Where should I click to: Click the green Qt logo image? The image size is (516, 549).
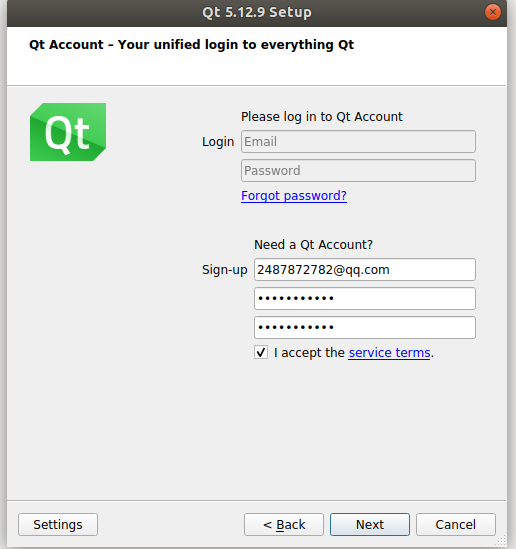point(68,132)
